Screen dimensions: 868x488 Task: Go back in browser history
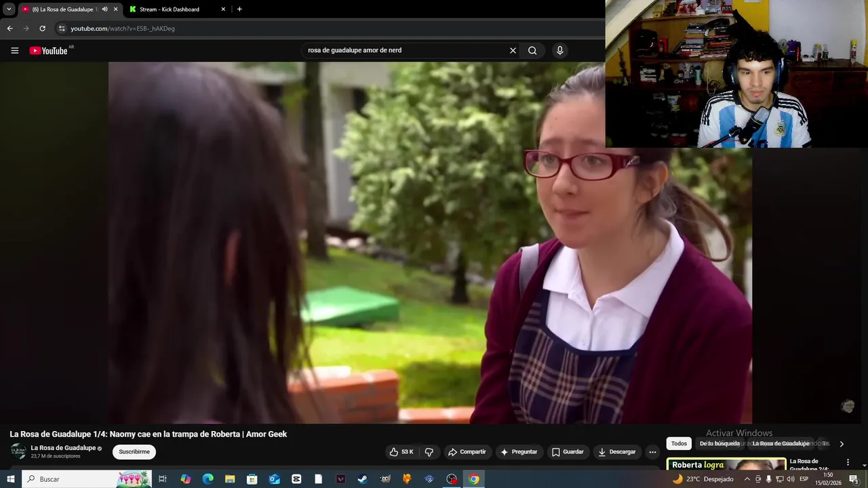tap(9, 28)
